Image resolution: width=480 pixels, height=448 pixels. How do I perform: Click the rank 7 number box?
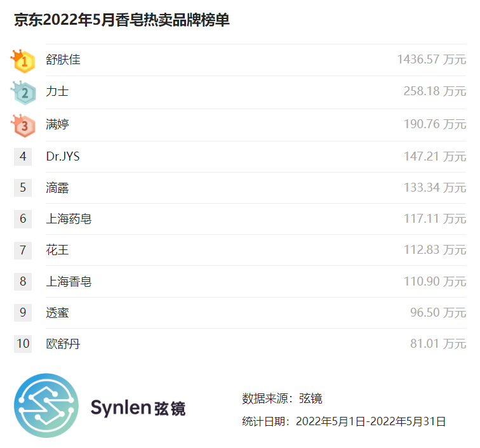pyautogui.click(x=23, y=250)
